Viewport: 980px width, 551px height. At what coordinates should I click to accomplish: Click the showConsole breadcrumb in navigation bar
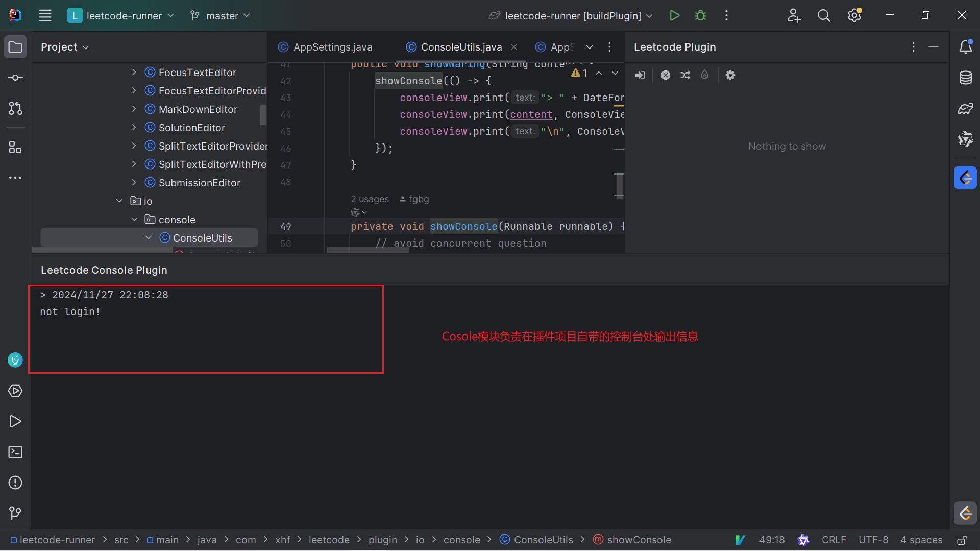[632, 540]
